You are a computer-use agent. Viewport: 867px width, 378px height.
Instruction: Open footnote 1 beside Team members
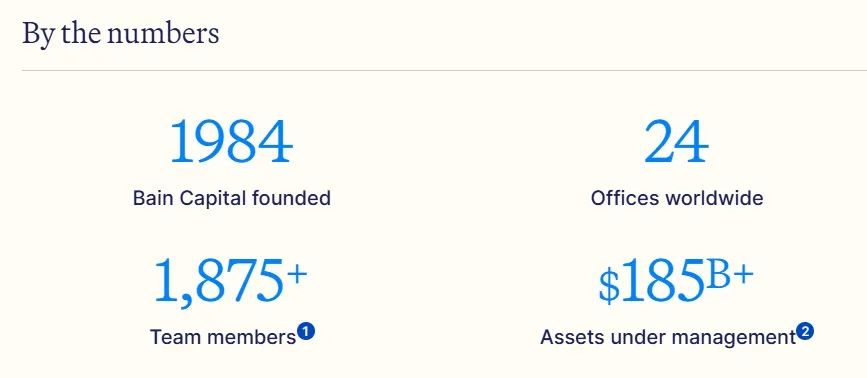tap(306, 332)
